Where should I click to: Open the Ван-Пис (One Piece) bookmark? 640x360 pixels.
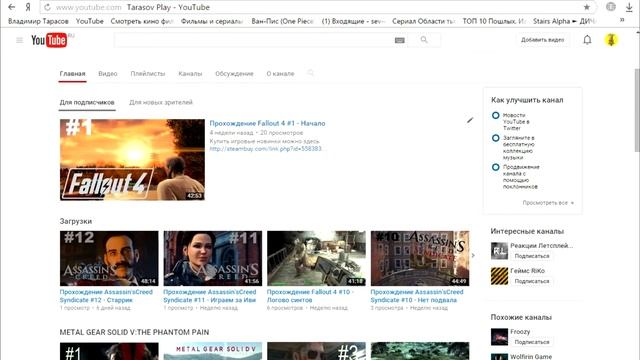tap(282, 21)
